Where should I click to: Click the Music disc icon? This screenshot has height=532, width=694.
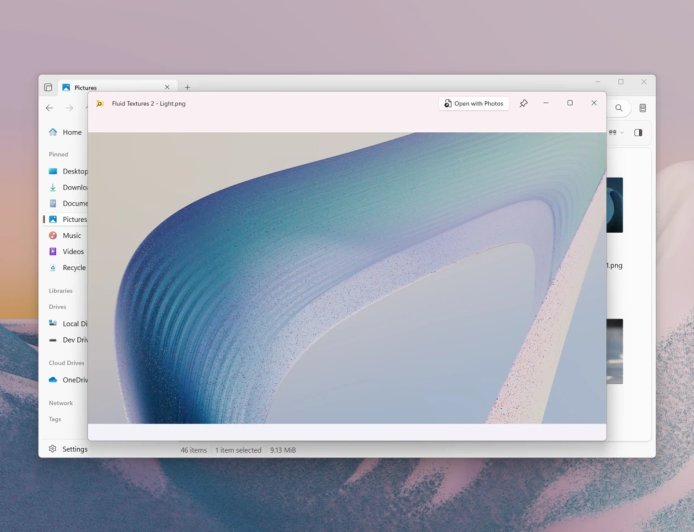53,235
